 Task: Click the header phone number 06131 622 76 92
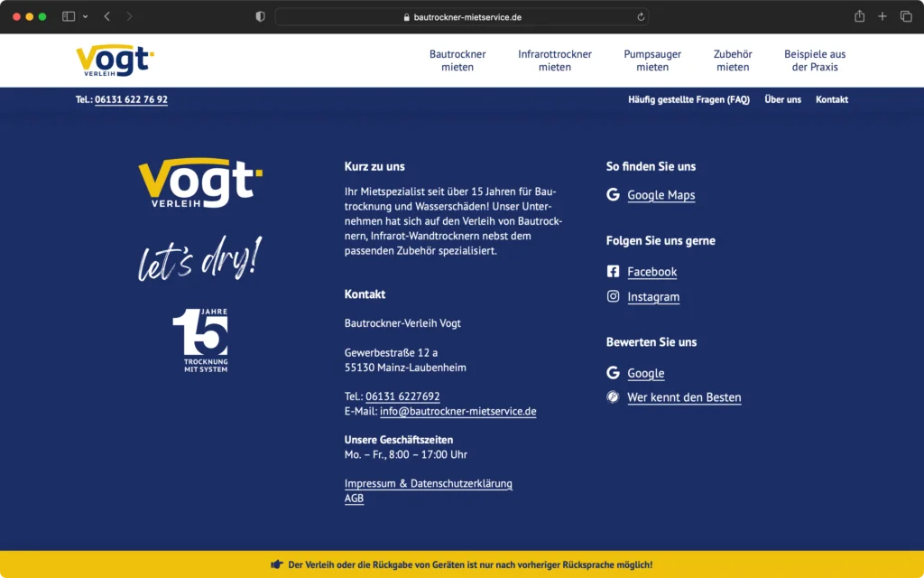131,99
